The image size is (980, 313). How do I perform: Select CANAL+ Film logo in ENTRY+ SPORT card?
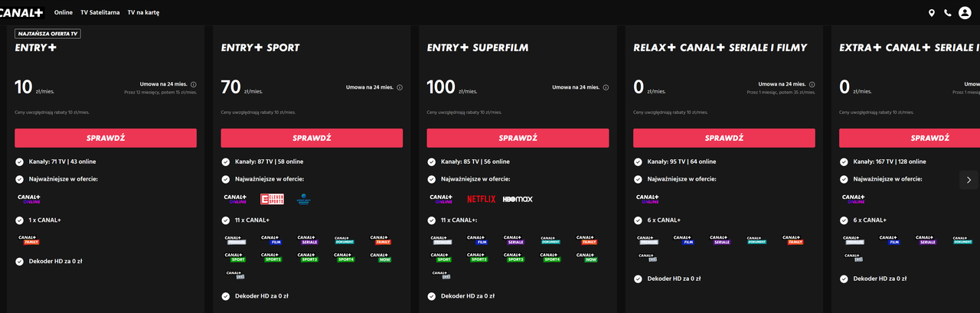pos(272,240)
